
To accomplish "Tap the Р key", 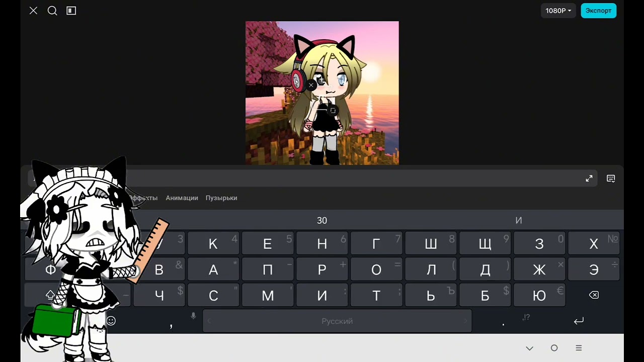I will [x=322, y=269].
